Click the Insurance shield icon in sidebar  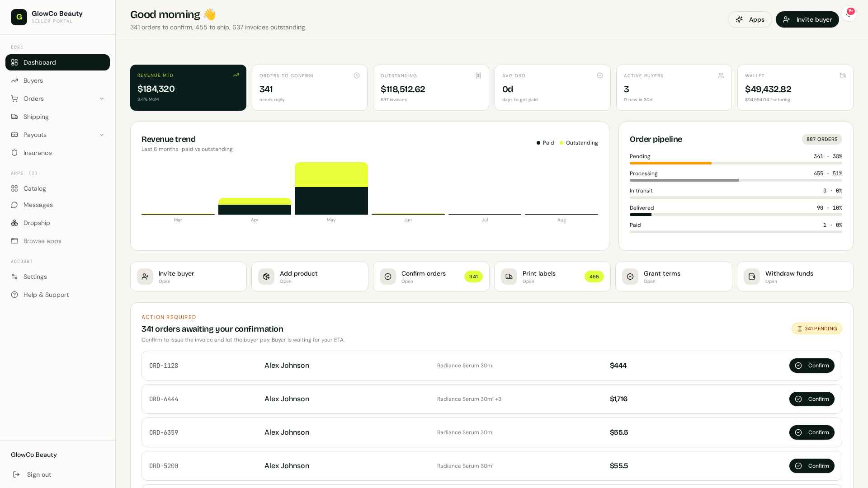pos(14,153)
